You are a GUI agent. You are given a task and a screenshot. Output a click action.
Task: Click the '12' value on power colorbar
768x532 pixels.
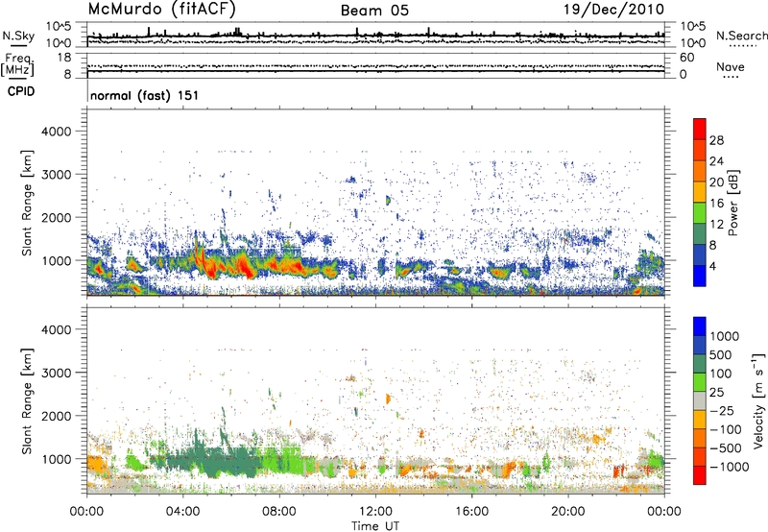coord(716,225)
